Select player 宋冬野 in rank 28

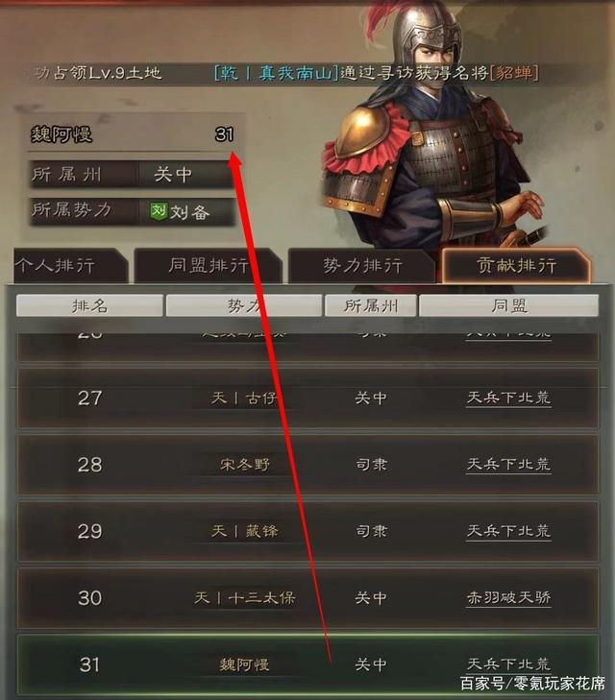(245, 465)
